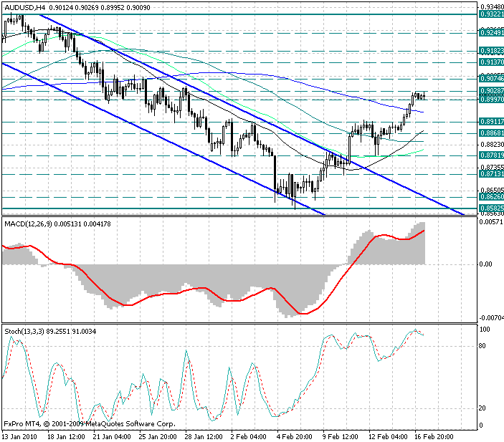Click the 0.9249 price level label

click(x=491, y=32)
